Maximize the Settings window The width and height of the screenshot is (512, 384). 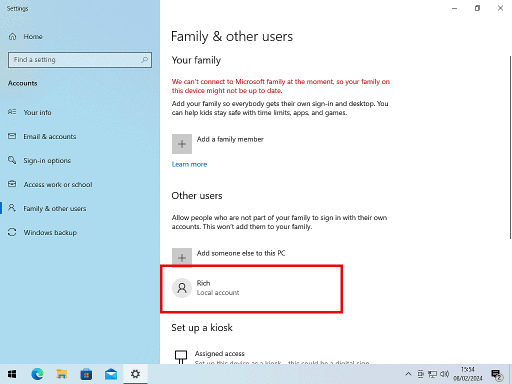[477, 8]
